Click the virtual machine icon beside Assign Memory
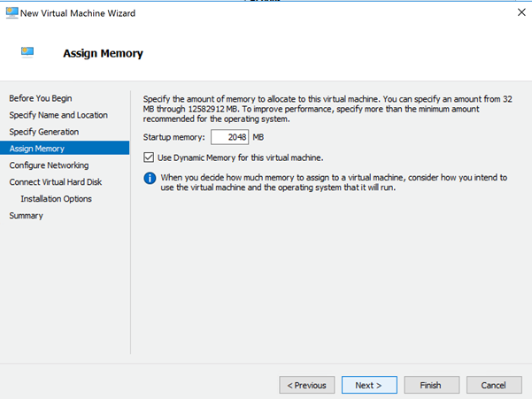 [27, 52]
